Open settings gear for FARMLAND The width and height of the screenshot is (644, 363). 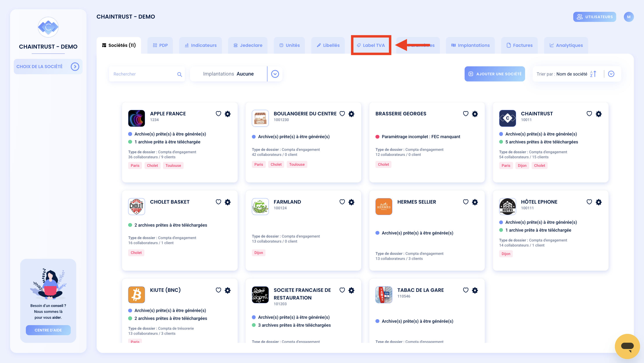click(351, 202)
